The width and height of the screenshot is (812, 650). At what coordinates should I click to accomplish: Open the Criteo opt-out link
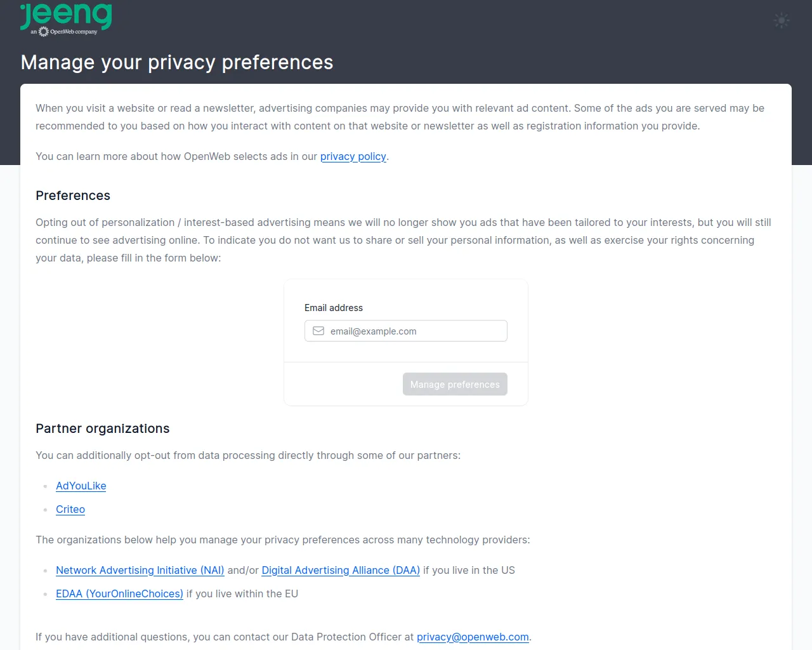70,509
